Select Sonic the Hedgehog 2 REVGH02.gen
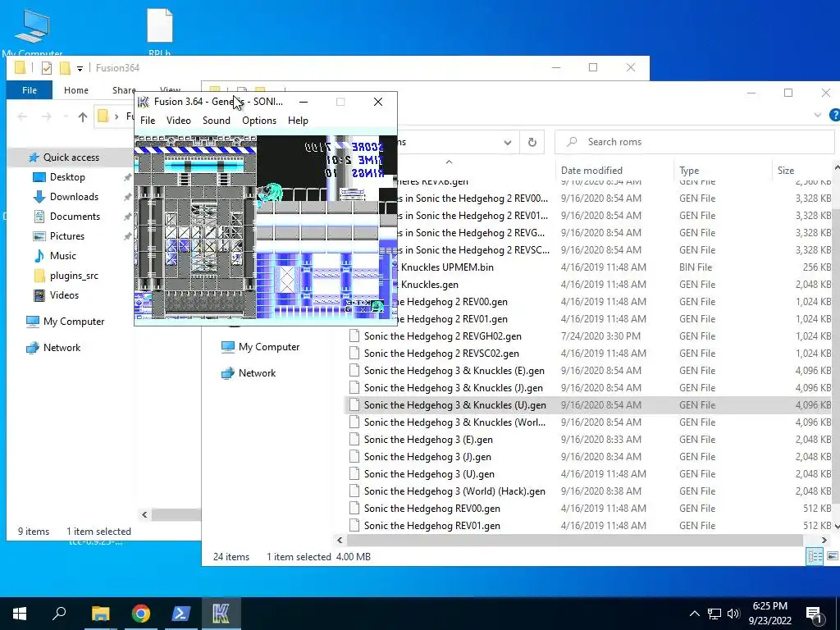Image resolution: width=840 pixels, height=630 pixels. click(x=442, y=336)
